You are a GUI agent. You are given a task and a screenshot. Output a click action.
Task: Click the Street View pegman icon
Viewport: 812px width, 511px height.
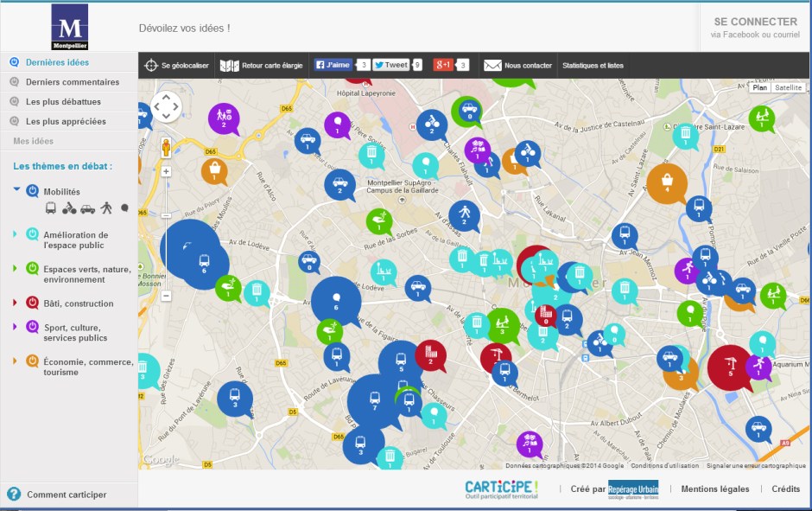click(166, 147)
